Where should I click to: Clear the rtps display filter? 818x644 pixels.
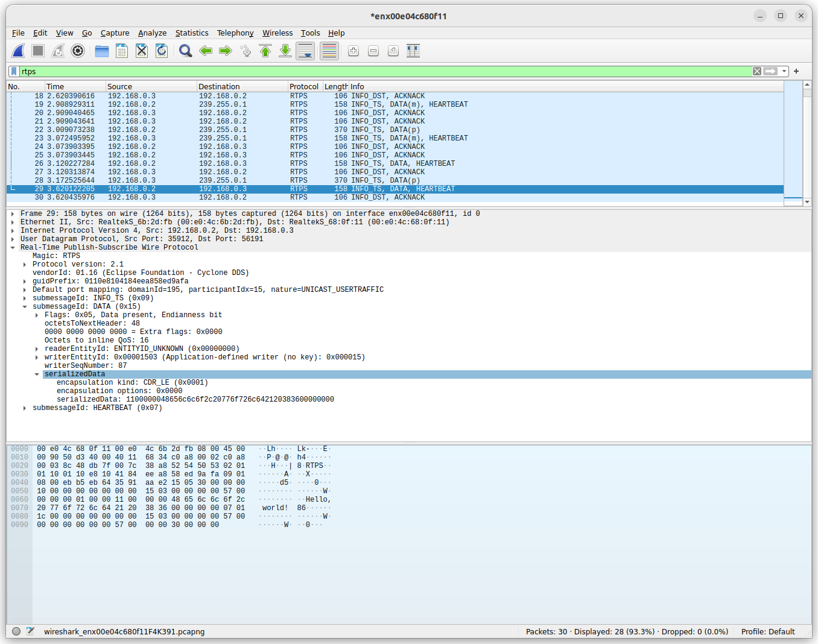coord(757,71)
